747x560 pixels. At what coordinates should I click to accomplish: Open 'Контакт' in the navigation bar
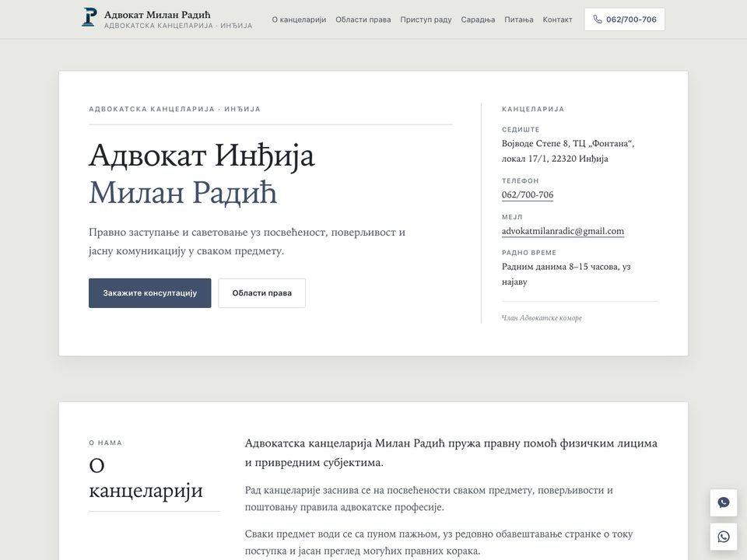[557, 19]
